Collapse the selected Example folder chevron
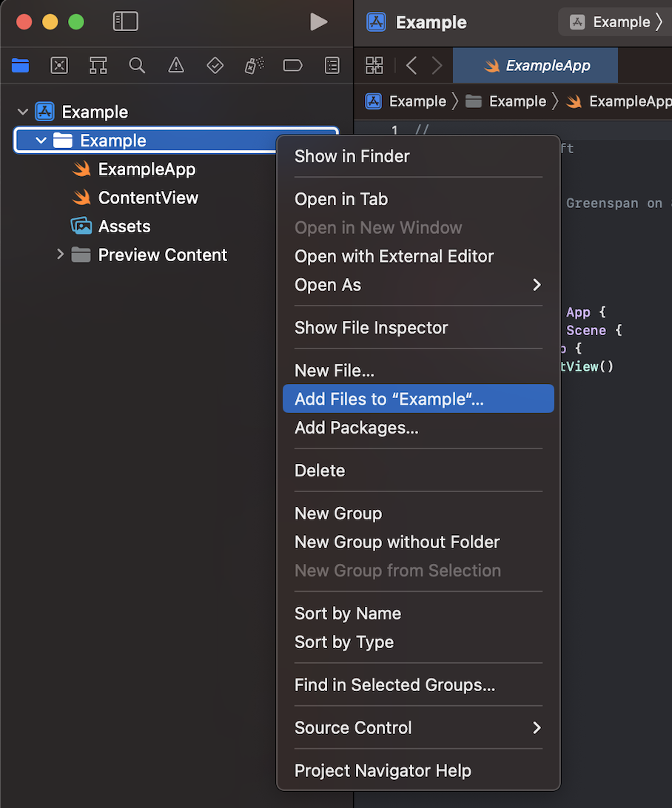This screenshot has width=672, height=808. pyautogui.click(x=41, y=140)
